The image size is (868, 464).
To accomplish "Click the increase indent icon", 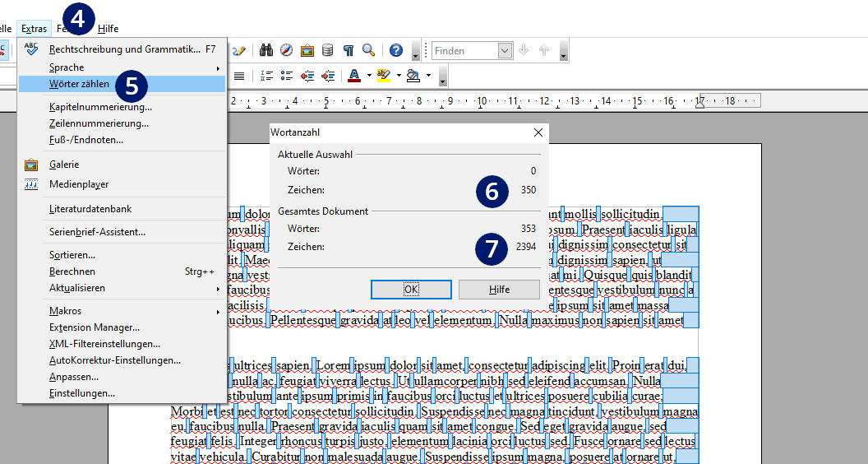I will pos(328,76).
